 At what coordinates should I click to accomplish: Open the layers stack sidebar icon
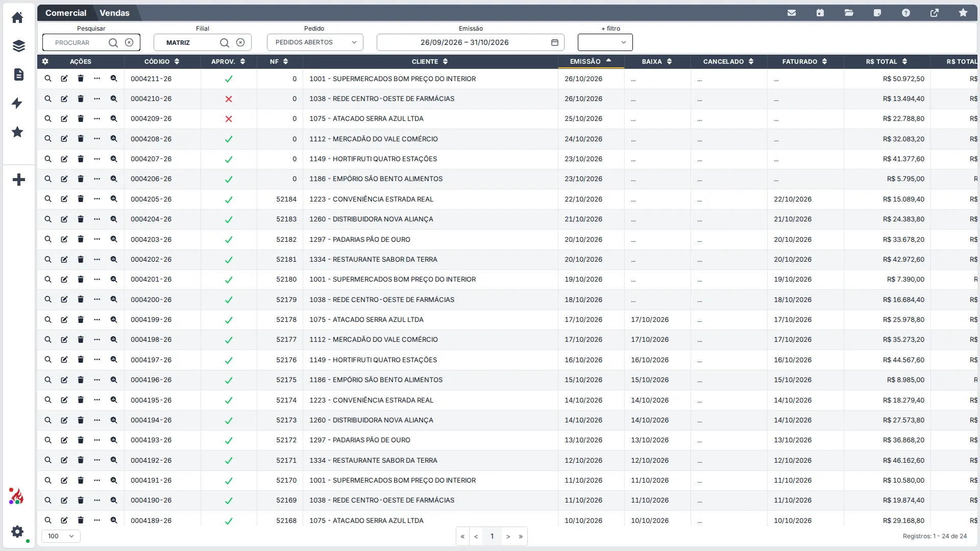coord(18,46)
